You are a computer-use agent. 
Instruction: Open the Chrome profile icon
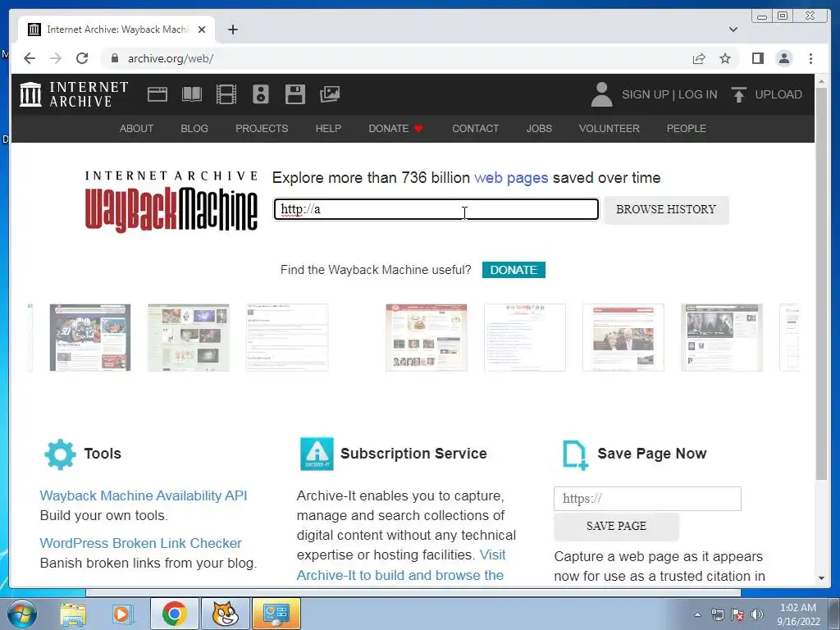point(783,58)
